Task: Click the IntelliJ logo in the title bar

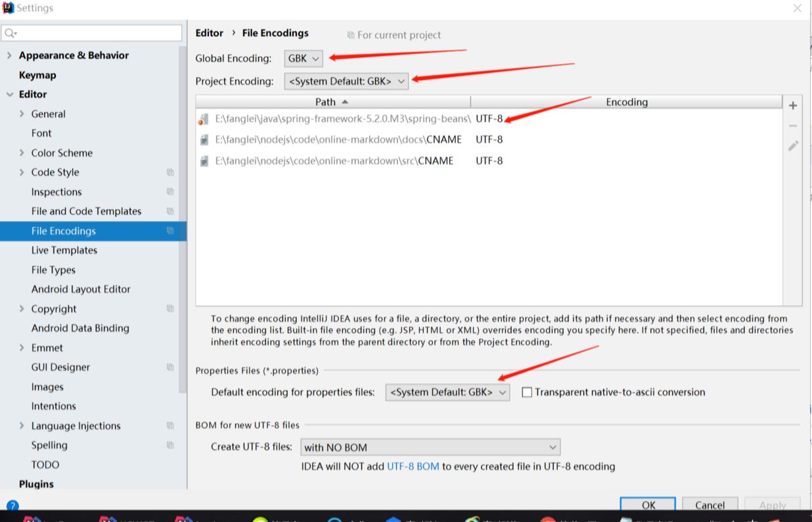Action: pyautogui.click(x=8, y=8)
